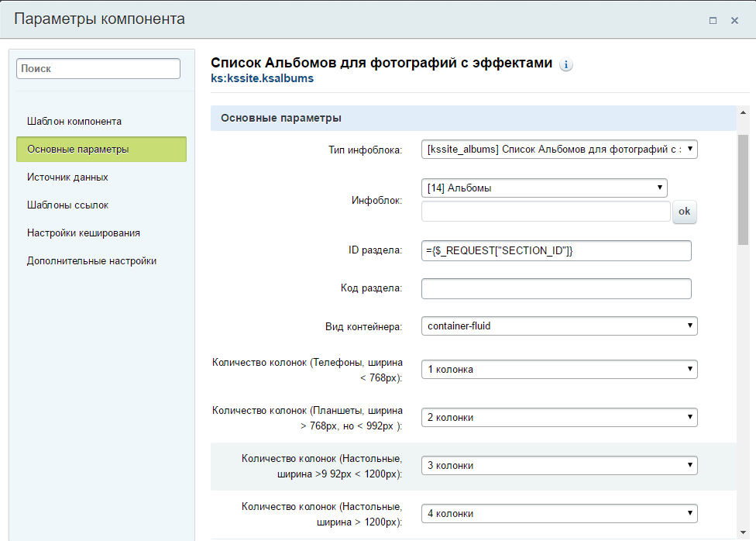Maximize the component parameters dialog
The height and width of the screenshot is (541, 756).
tap(713, 20)
